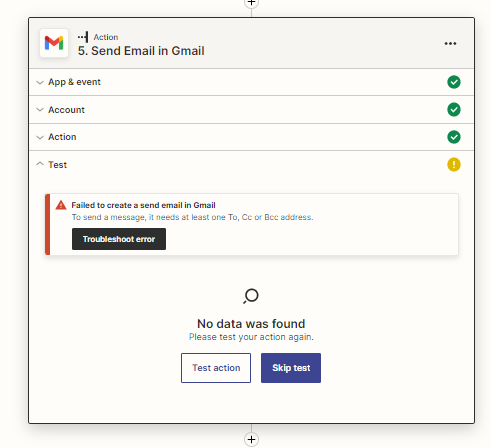Expand the App & event section
Viewport: 491px width, 448px height.
pyautogui.click(x=251, y=82)
